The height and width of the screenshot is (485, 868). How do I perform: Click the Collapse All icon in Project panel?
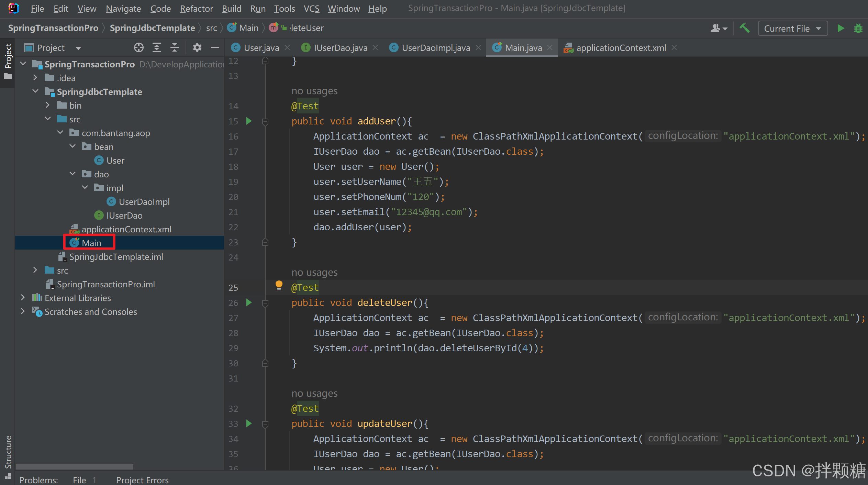tap(175, 47)
